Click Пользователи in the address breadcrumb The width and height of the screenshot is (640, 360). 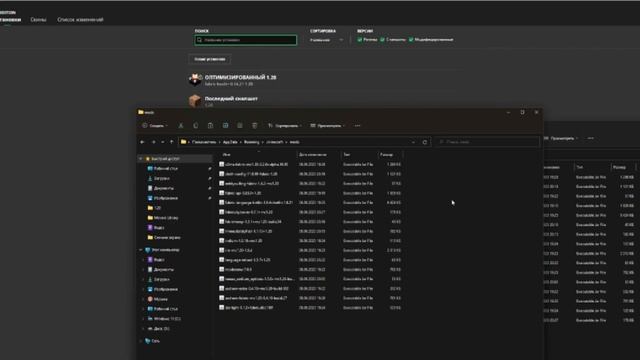pos(204,142)
